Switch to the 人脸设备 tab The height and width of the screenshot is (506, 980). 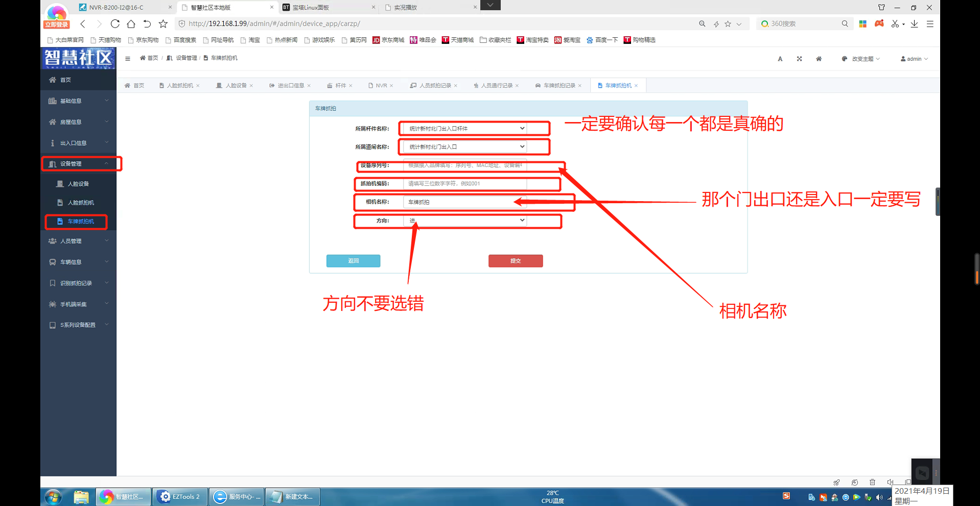(x=236, y=86)
